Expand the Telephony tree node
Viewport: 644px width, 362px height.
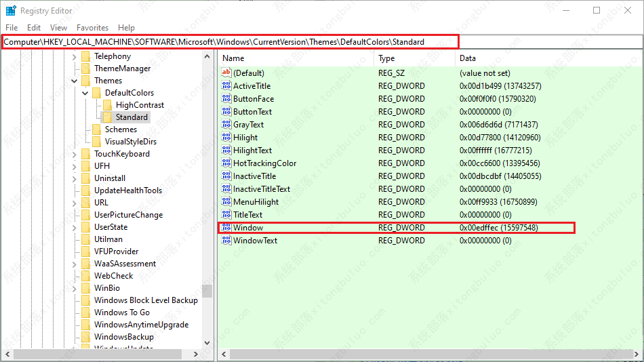point(75,57)
